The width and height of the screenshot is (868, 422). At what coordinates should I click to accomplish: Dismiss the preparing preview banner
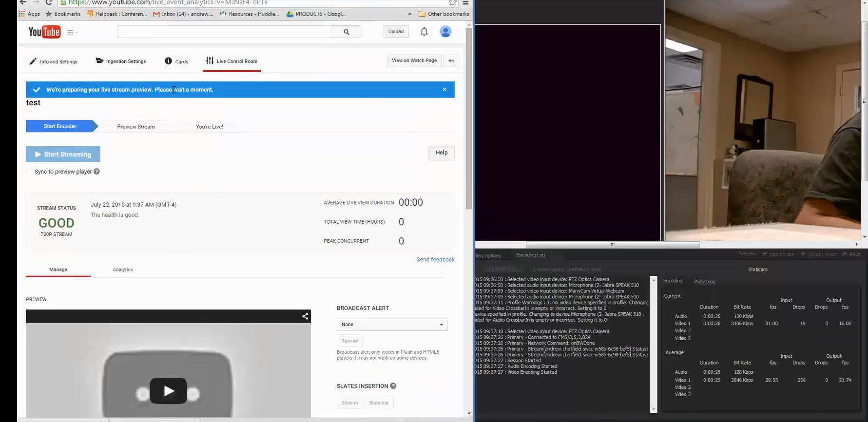click(444, 90)
